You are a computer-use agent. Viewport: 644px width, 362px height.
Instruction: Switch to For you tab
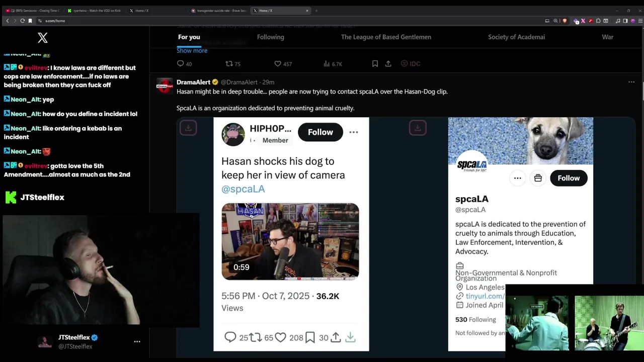189,37
